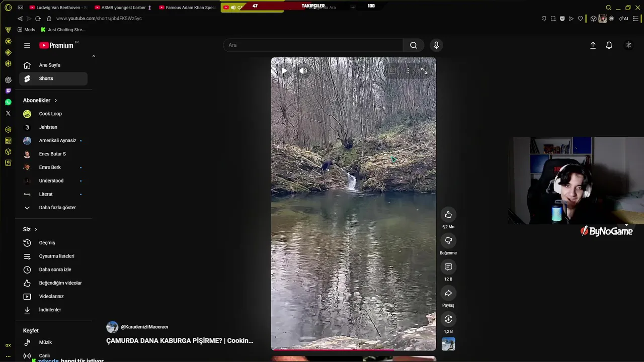This screenshot has height=362, width=644.
Task: Click the pin icon in the address bar
Action: (x=544, y=19)
